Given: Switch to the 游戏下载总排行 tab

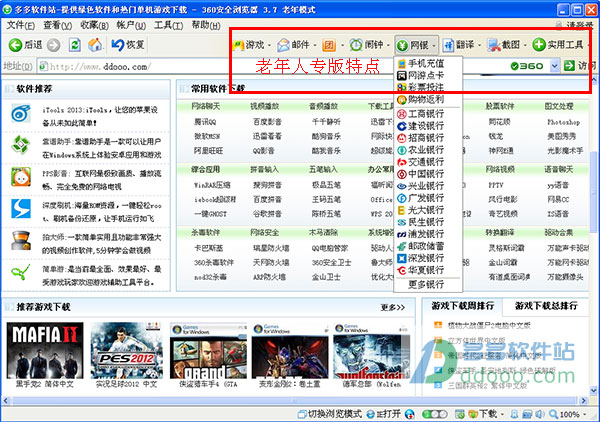Looking at the screenshot, I should pos(546,306).
